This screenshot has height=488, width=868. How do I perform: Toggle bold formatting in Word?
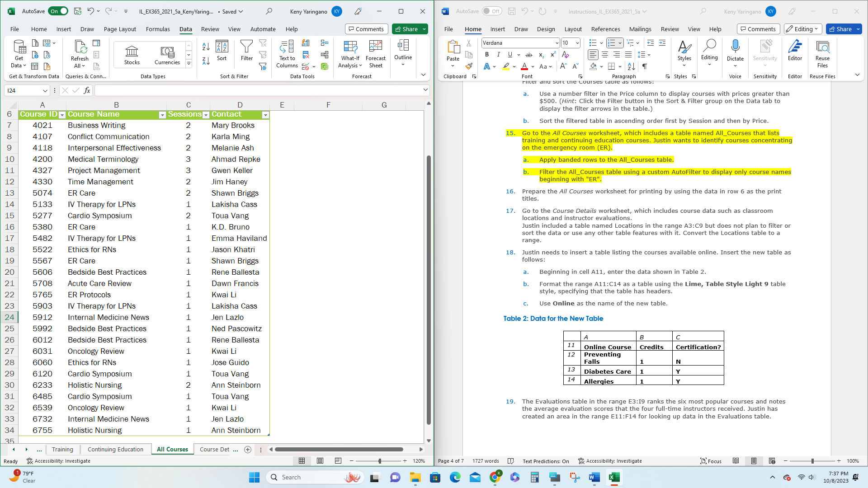[486, 54]
